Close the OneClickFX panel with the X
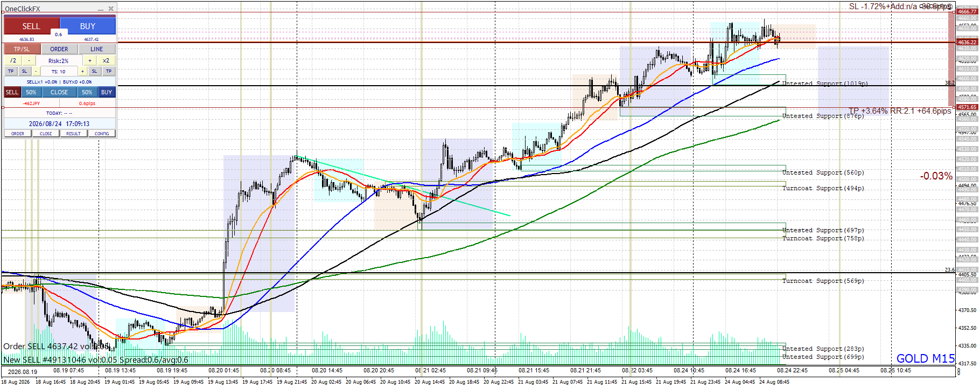Screen dimensions: 980x388 pos(111,9)
